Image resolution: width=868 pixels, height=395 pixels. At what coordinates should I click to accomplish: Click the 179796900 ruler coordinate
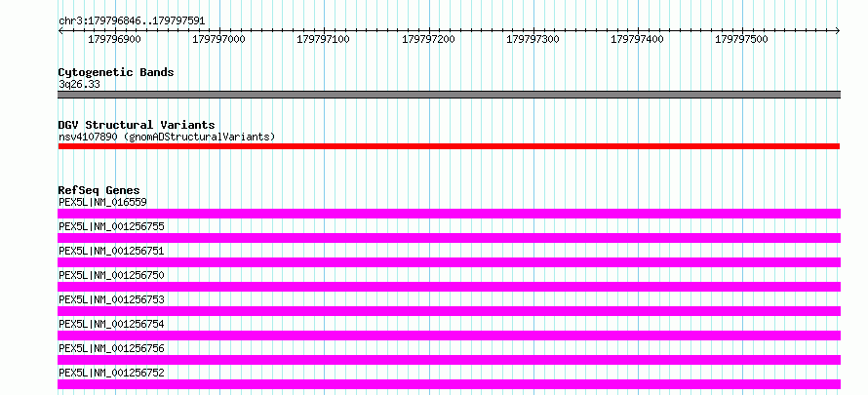coord(114,40)
